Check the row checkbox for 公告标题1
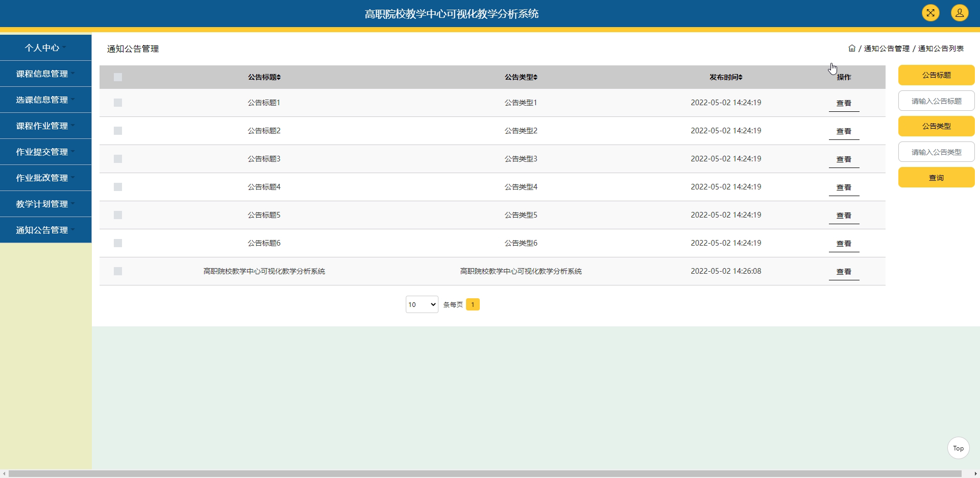This screenshot has height=478, width=980. point(118,103)
